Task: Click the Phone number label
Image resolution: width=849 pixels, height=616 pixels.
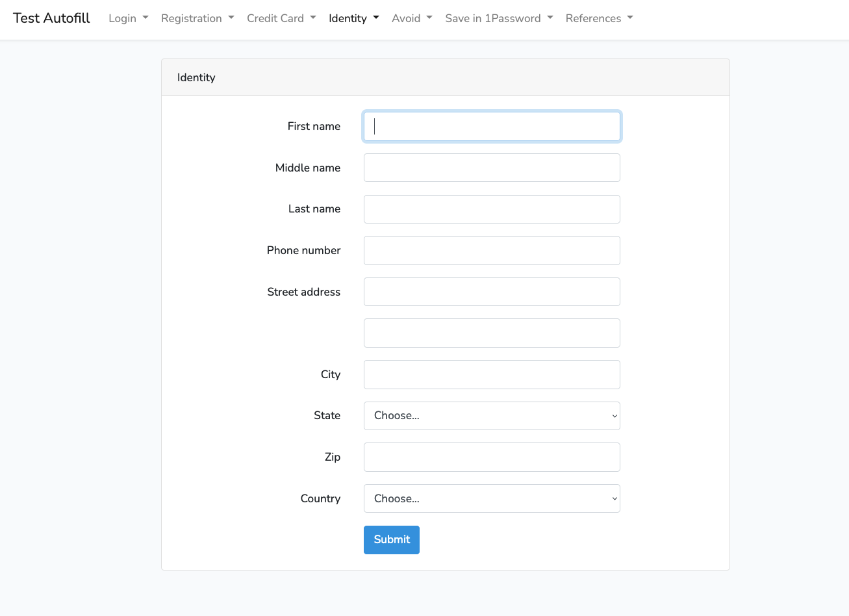Action: [303, 250]
